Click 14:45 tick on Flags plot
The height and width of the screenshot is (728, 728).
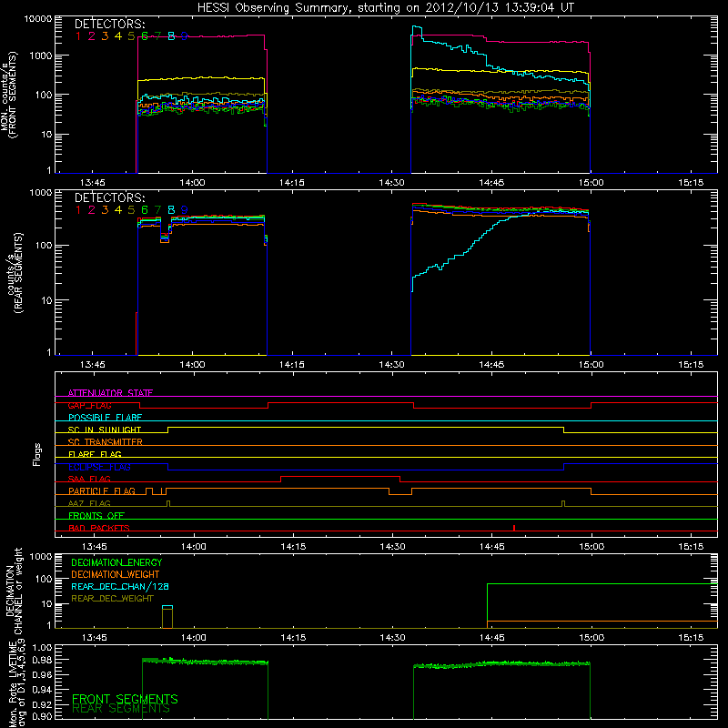(492, 547)
